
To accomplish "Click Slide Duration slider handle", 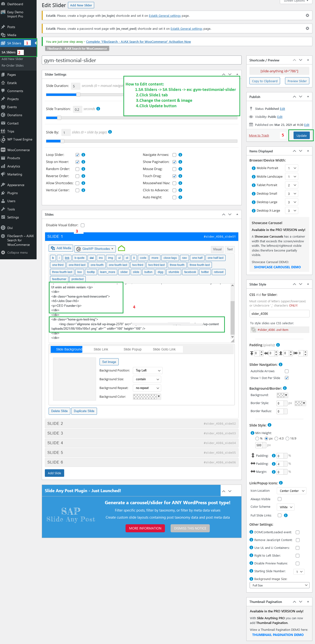I will (x=78, y=94).
